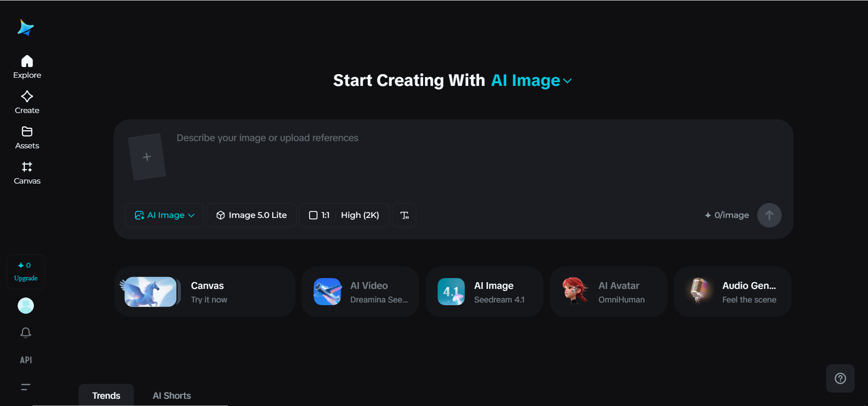Viewport: 868px width, 406px height.
Task: Switch to the Trends tab
Action: point(106,396)
